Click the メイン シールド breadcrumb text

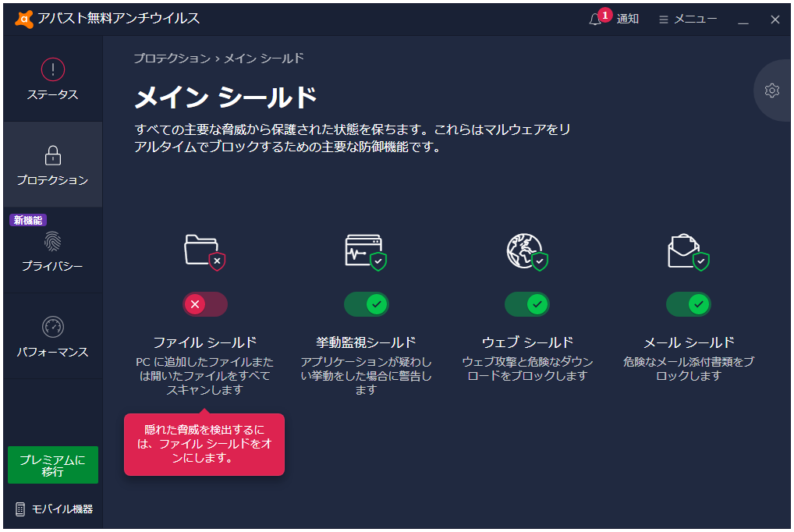[264, 59]
